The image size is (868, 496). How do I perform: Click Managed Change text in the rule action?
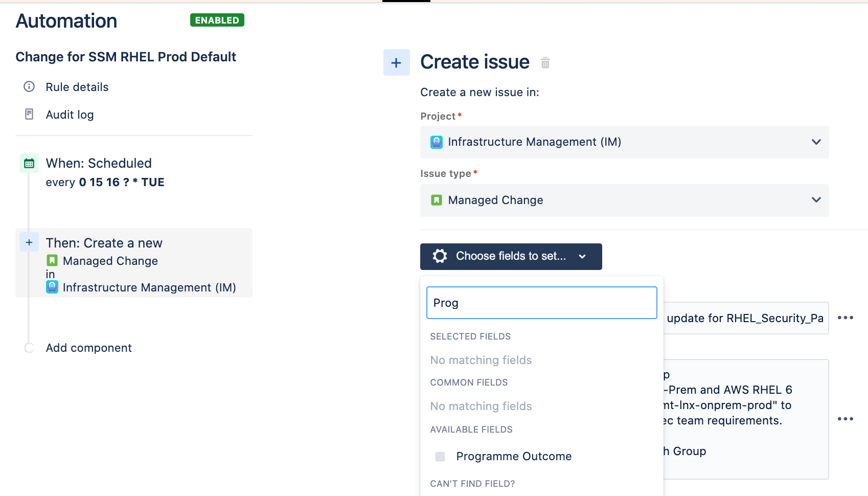coord(110,261)
